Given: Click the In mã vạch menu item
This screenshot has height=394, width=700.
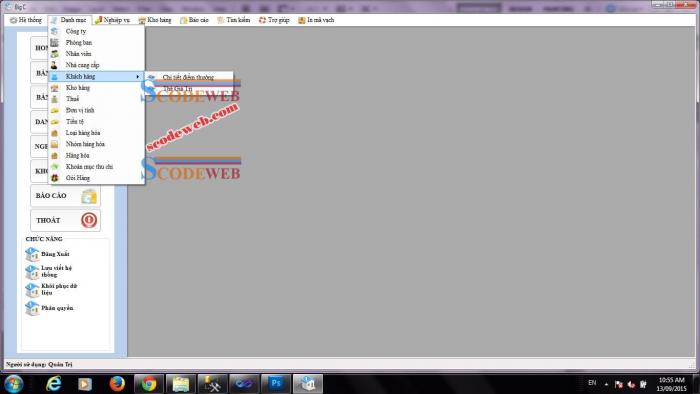Looking at the screenshot, I should point(316,20).
